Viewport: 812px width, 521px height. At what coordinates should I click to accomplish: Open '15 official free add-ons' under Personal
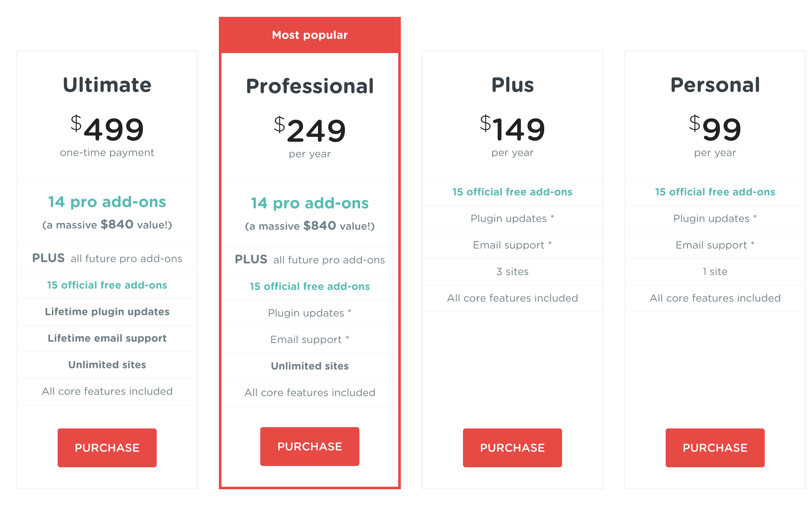(x=715, y=192)
